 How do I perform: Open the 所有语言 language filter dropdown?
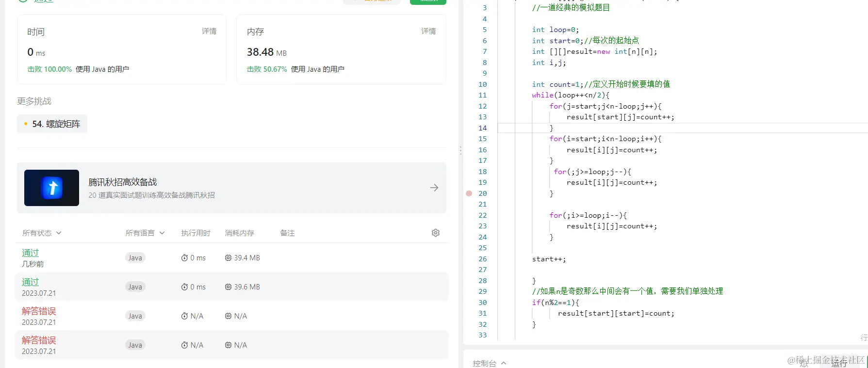point(145,233)
